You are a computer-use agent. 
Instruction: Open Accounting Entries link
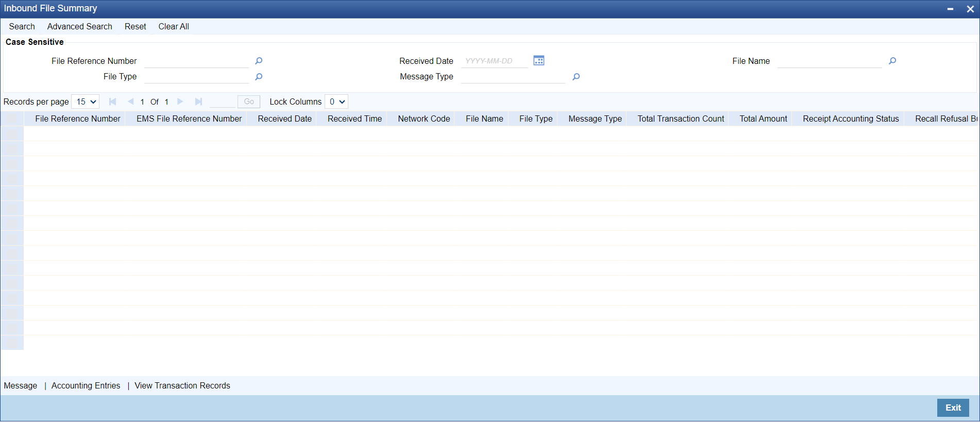(x=86, y=385)
